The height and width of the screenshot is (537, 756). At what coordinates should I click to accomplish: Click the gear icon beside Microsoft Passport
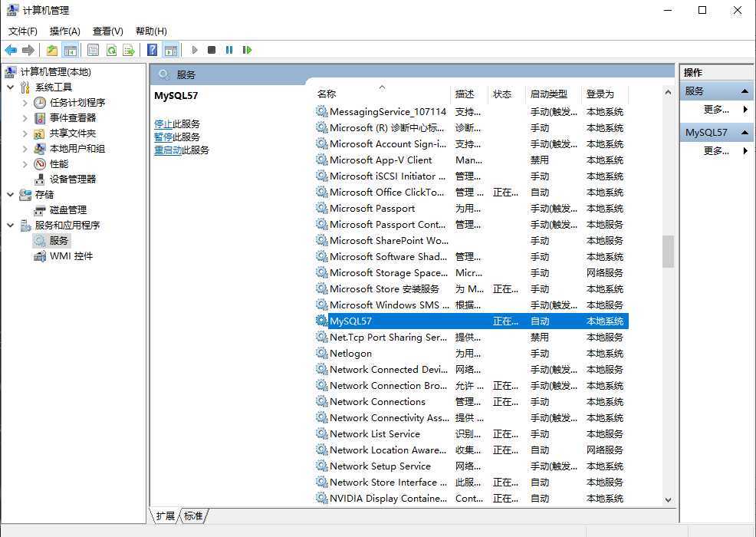point(321,208)
